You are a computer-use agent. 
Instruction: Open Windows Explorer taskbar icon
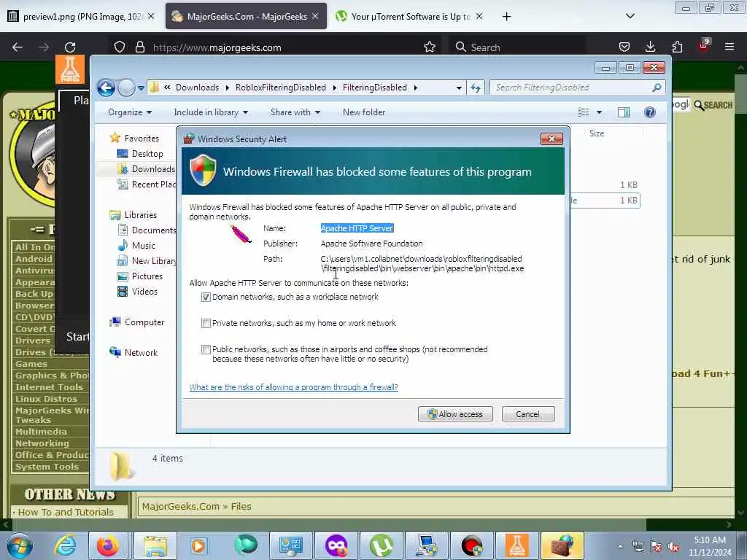click(155, 545)
